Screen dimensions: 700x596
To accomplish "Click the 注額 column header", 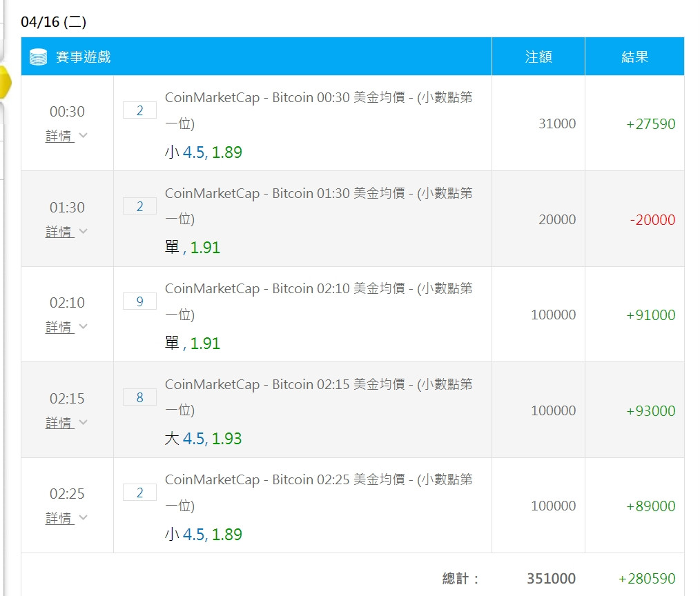I will coord(538,57).
